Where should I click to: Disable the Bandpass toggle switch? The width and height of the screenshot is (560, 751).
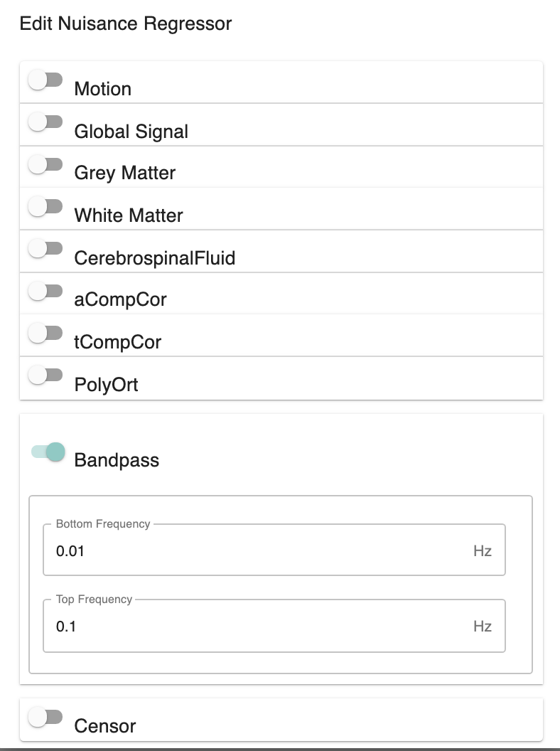(48, 452)
